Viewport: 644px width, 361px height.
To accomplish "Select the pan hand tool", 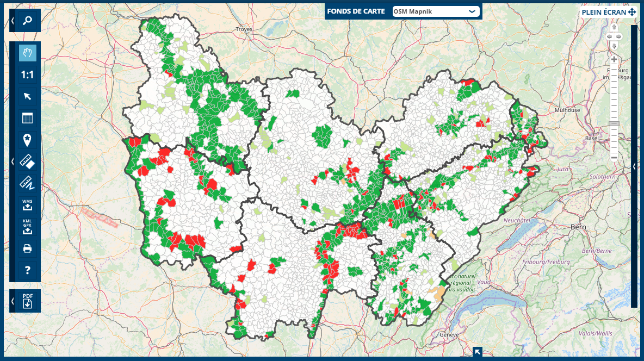I will tap(28, 53).
